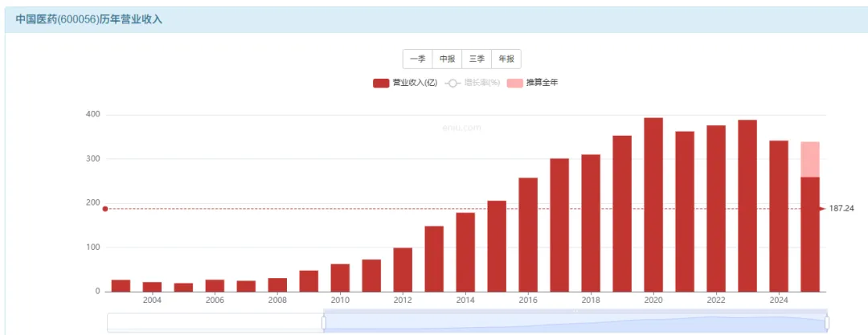
Task: Click the 中国医药(600056)历年营业收入 heading
Action: 88,19
